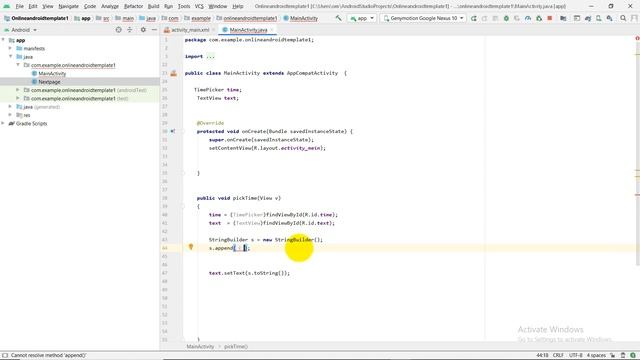Open the Refactor menu
This screenshot has width=640, height=360.
pyautogui.click(x=133, y=6)
